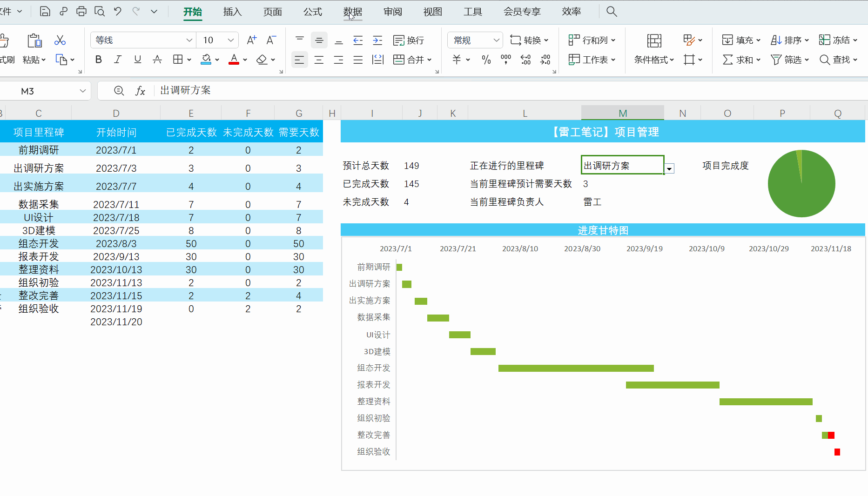Select Bottom Align icon
This screenshot has width=868, height=496.
tap(339, 40)
